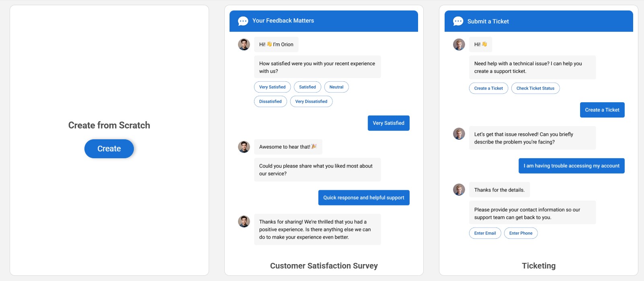This screenshot has height=281, width=644.
Task: Click the blue Create a Ticket button
Action: tap(602, 110)
